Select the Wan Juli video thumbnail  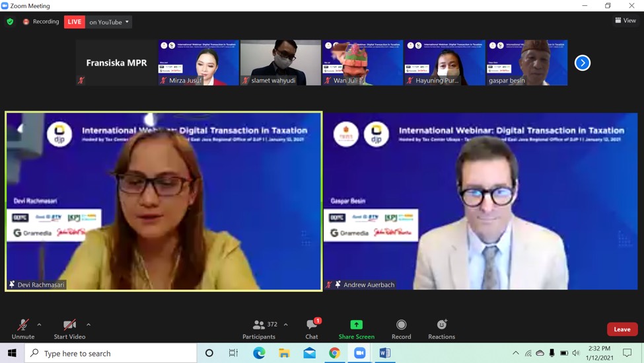click(363, 63)
